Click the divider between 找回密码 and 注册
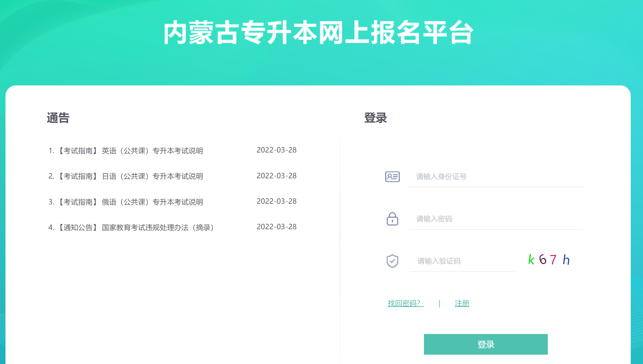This screenshot has width=643, height=364. 439,303
